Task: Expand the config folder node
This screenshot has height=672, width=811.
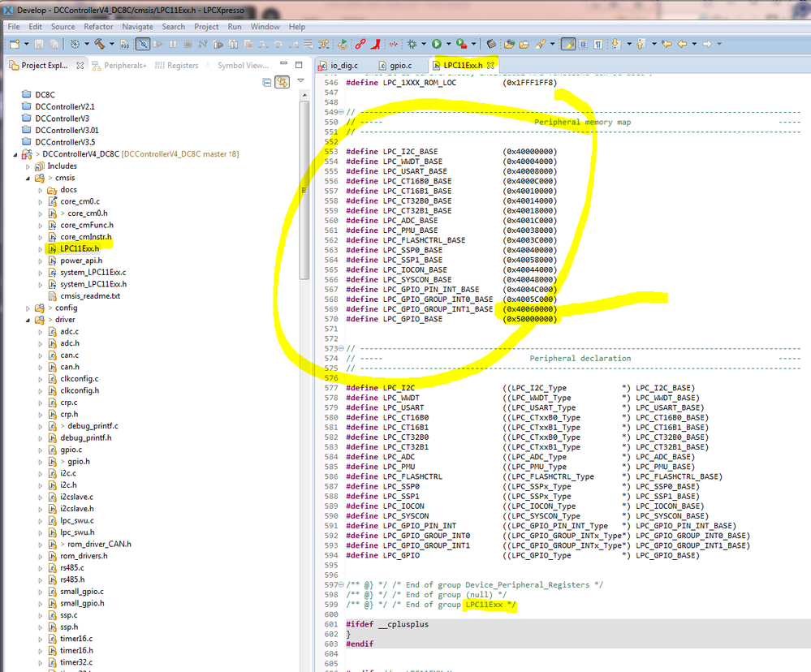Action: [28, 308]
